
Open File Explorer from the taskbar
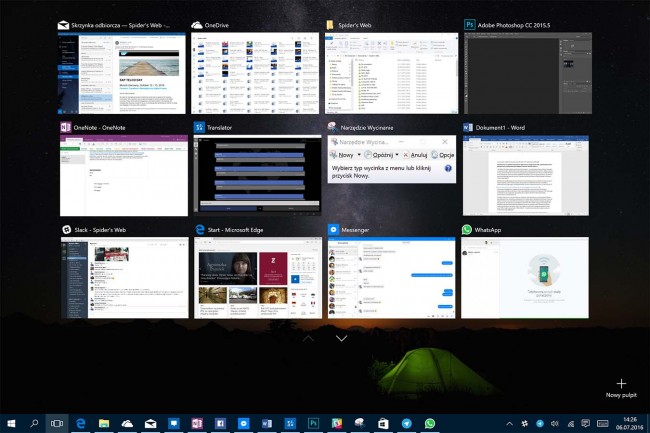(104, 423)
